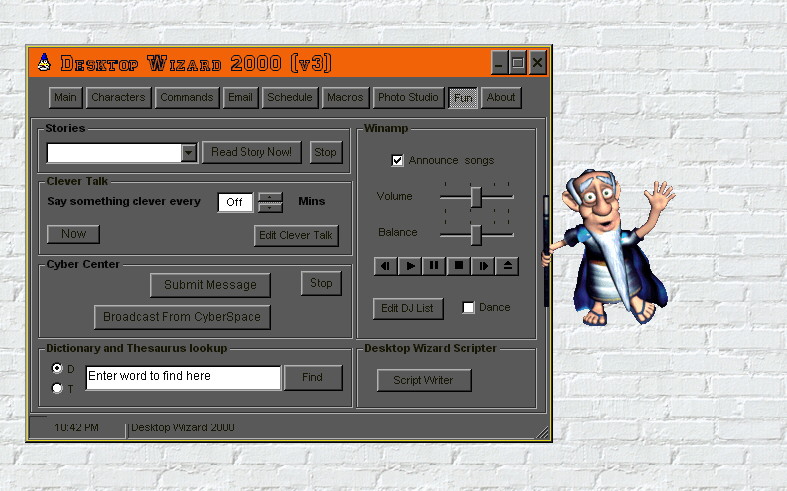The width and height of the screenshot is (787, 491).
Task: Click the word lookup text field
Action: [183, 378]
